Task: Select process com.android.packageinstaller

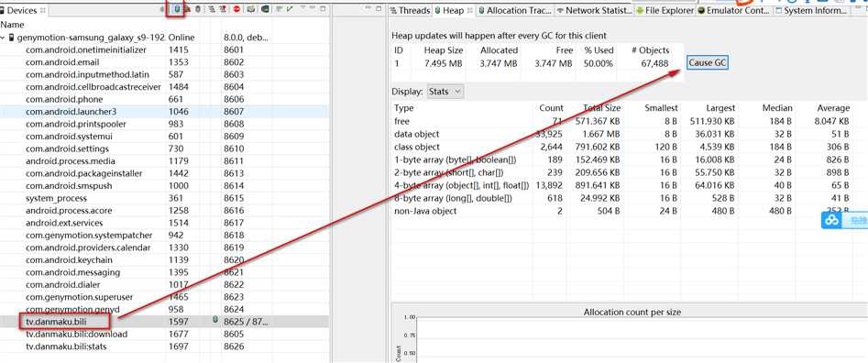Action: [x=164, y=173]
